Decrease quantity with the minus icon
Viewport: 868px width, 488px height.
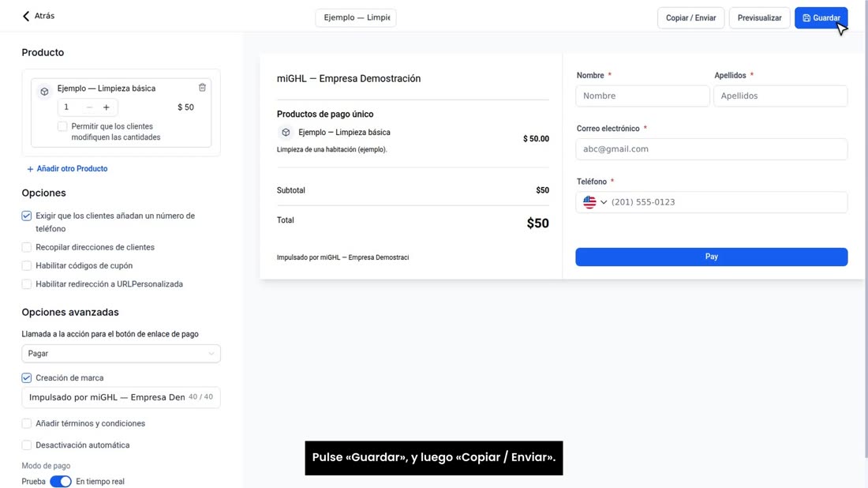(x=89, y=107)
